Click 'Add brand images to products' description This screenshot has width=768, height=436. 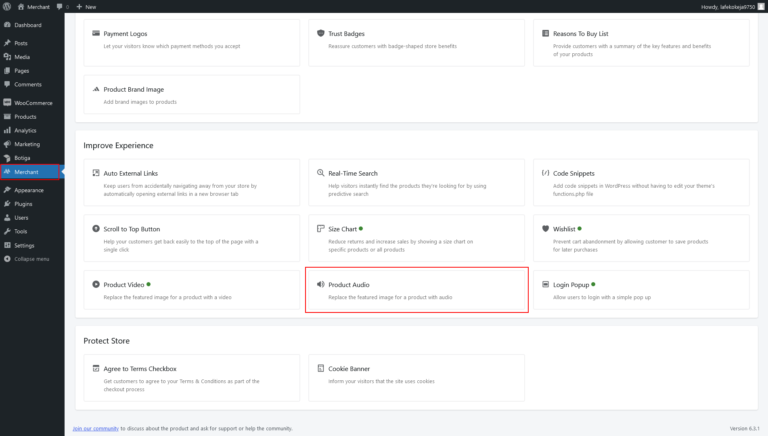tap(140, 102)
